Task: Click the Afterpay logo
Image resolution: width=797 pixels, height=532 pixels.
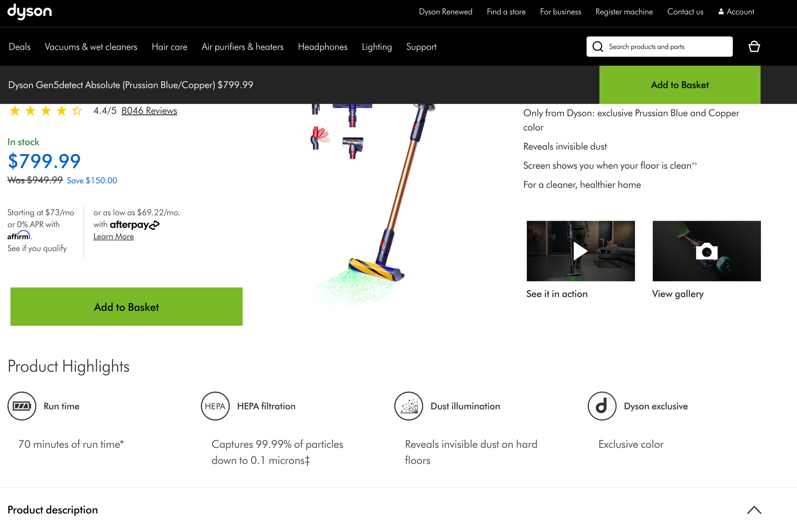Action: (x=135, y=225)
